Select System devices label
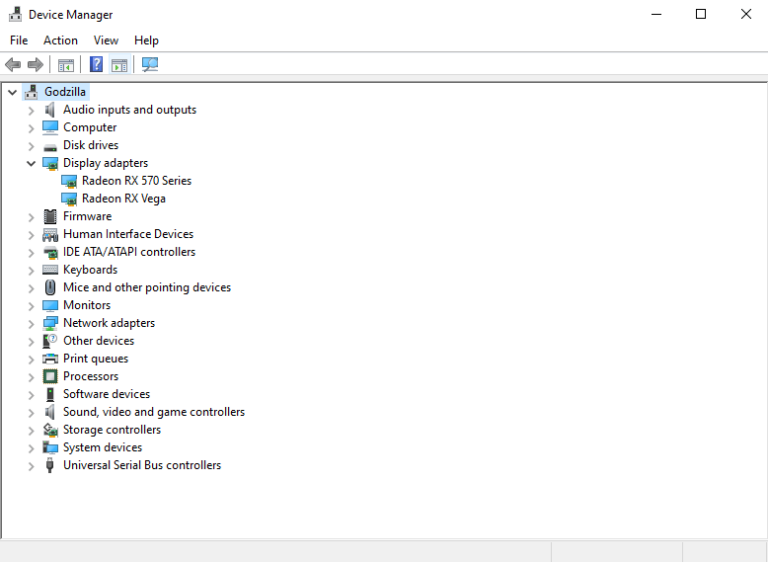This screenshot has width=768, height=562. [x=102, y=447]
